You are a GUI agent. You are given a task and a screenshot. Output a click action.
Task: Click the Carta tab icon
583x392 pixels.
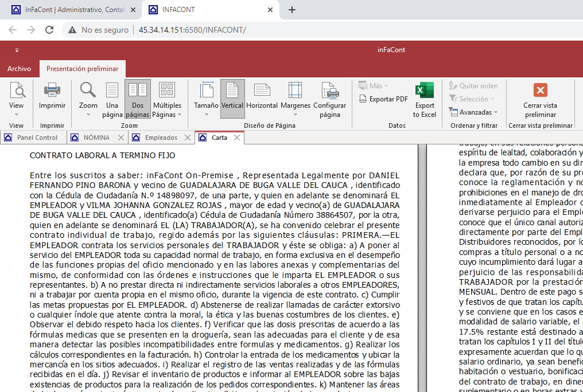point(202,138)
